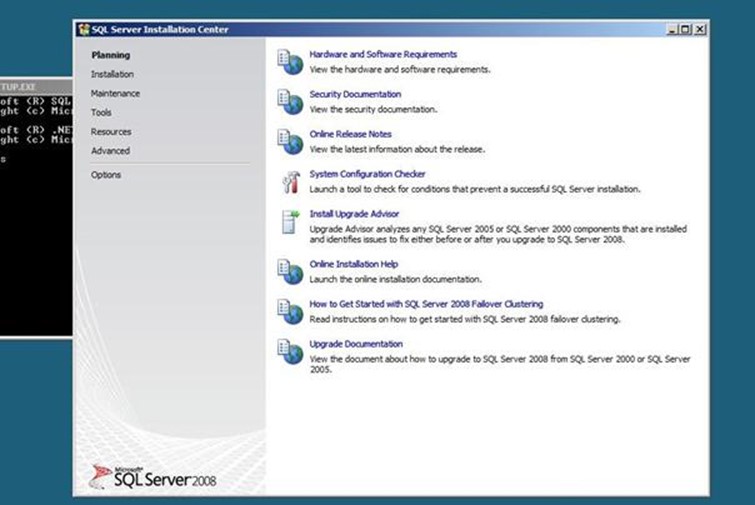Open the Resources category
Viewport: 755px width, 505px height.
[111, 132]
